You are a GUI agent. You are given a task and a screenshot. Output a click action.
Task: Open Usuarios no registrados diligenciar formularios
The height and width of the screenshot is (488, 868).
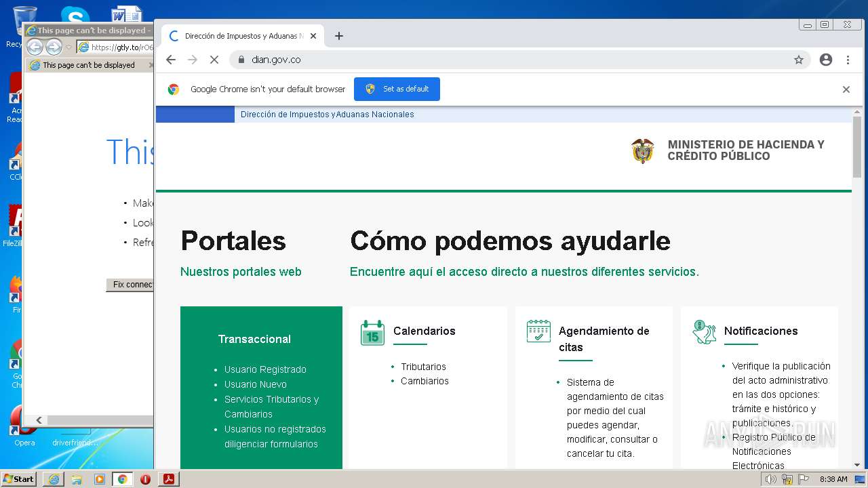coord(275,436)
